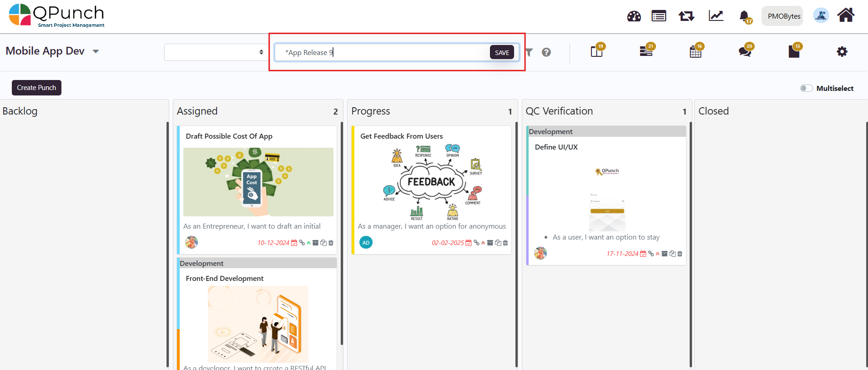Open the Front-End Development card title
868x370 pixels.
click(225, 278)
